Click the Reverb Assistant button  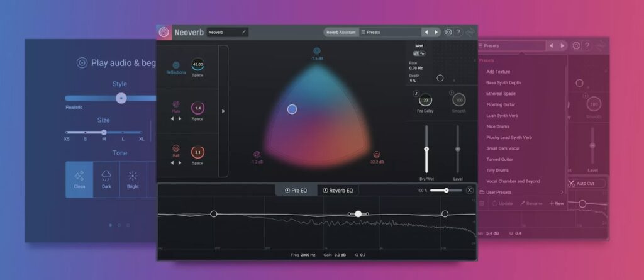point(340,32)
